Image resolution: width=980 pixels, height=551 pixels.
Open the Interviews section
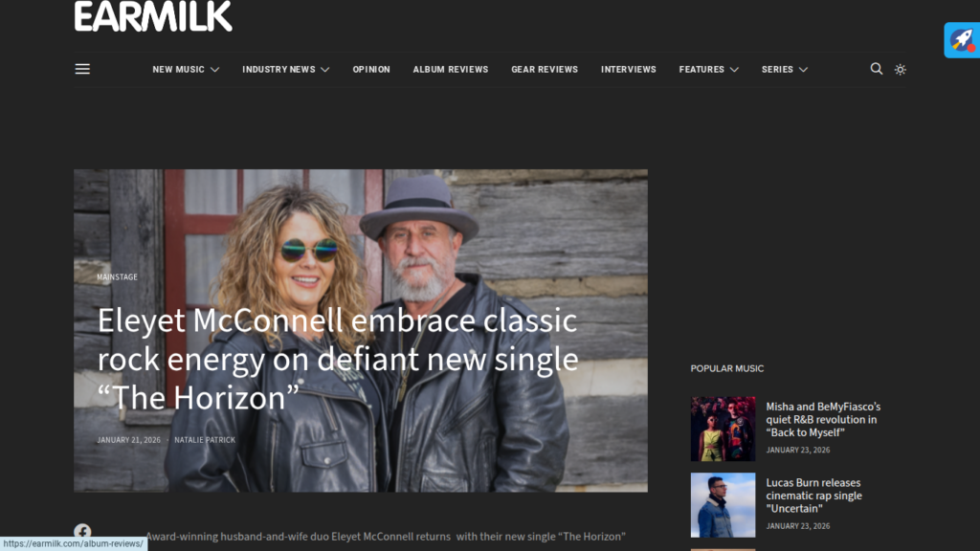pyautogui.click(x=629, y=69)
